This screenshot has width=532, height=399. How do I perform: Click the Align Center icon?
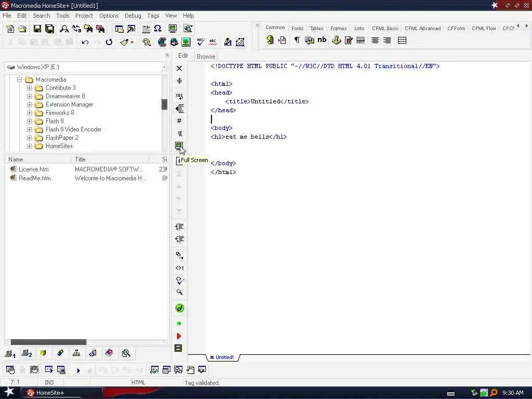coord(375,40)
